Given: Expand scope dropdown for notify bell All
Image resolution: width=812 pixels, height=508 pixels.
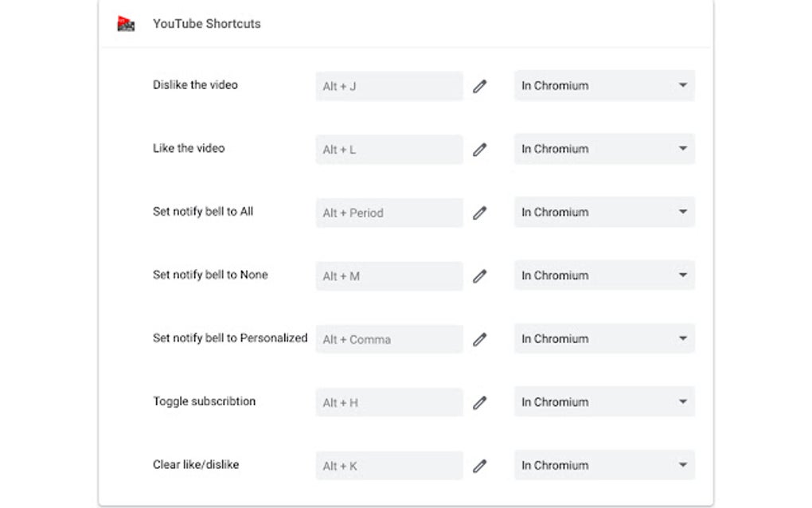Looking at the screenshot, I should (604, 213).
